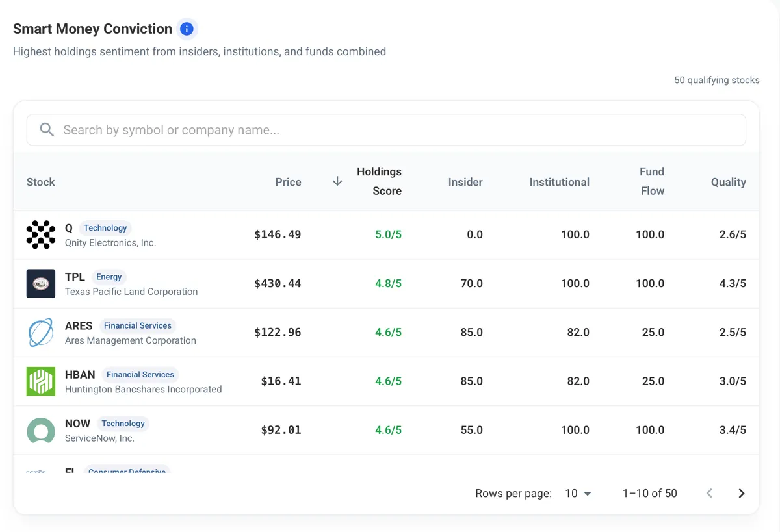Screen dimensions: 780x532
Task: Sort by the Price column header
Action: tap(288, 182)
